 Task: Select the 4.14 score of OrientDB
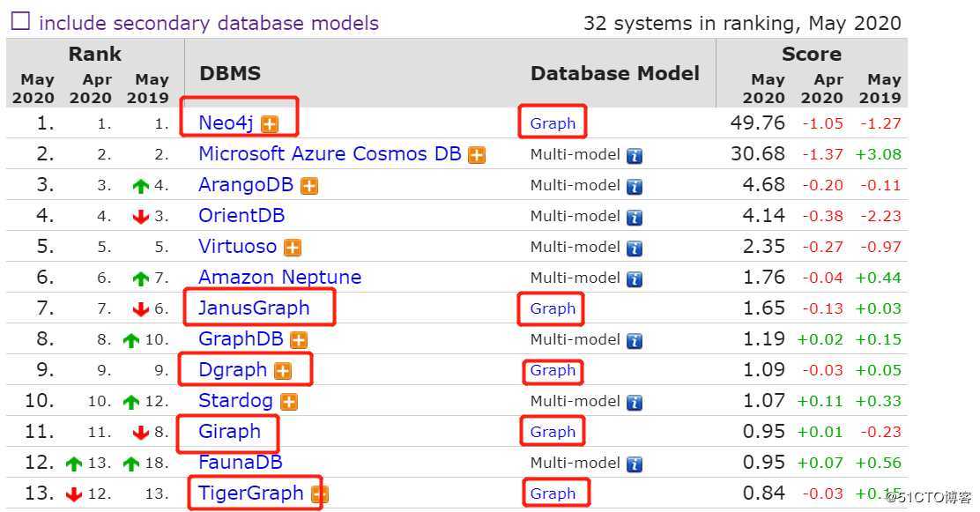pyautogui.click(x=763, y=216)
